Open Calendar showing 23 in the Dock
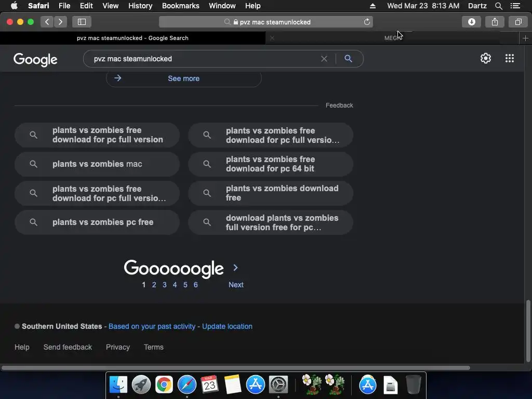Screen dimensions: 532x399 point(209,384)
